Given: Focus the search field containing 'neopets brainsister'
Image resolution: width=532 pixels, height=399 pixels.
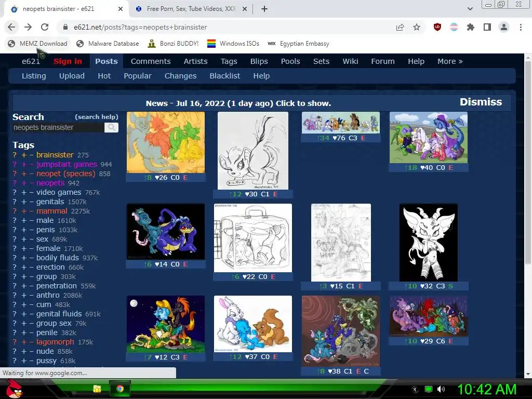Looking at the screenshot, I should 58,127.
